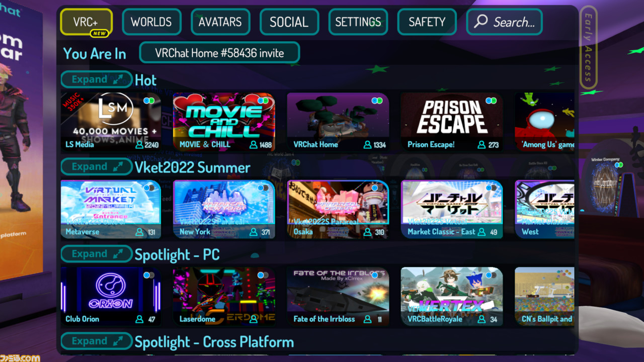Image resolution: width=644 pixels, height=362 pixels.
Task: Click the 2240 user count text
Action: [x=151, y=145]
